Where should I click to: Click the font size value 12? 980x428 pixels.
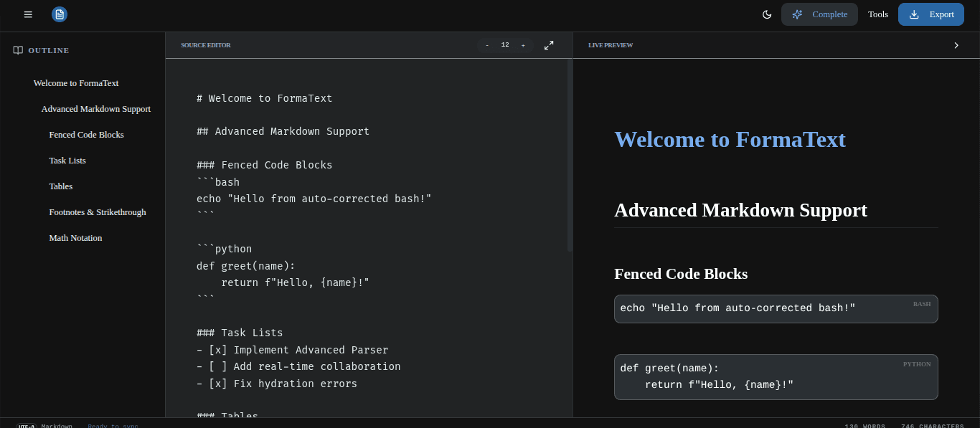click(x=505, y=45)
